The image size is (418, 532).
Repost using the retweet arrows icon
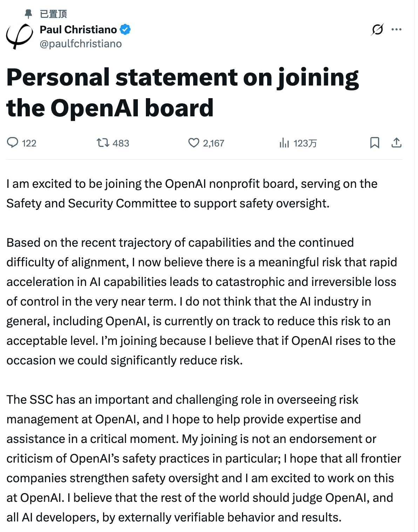(x=103, y=143)
